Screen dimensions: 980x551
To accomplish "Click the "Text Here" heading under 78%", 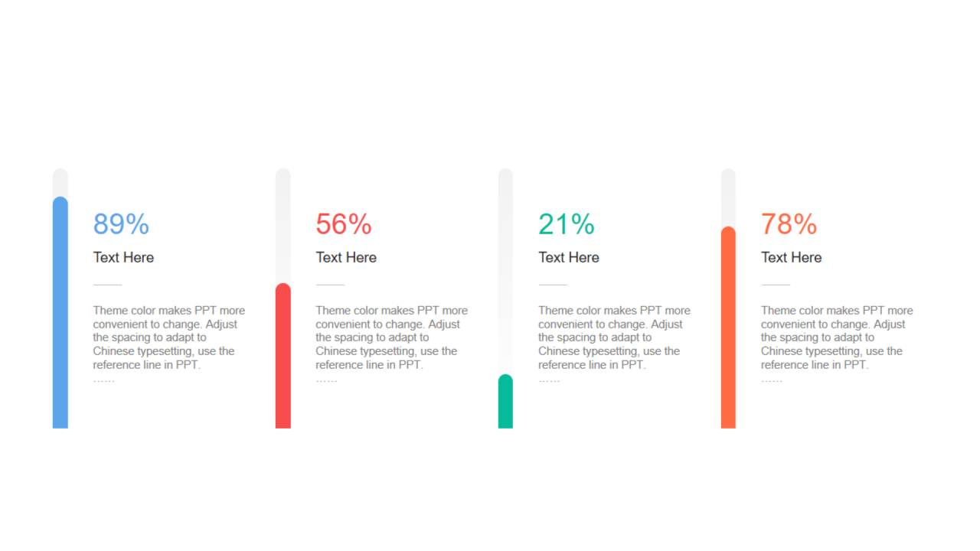I will 791,258.
